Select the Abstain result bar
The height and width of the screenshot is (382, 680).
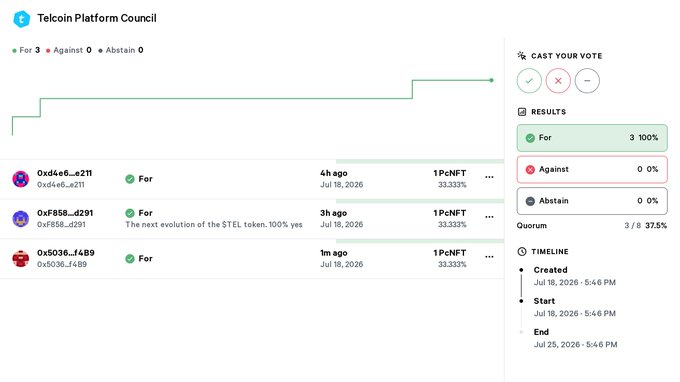tap(592, 201)
